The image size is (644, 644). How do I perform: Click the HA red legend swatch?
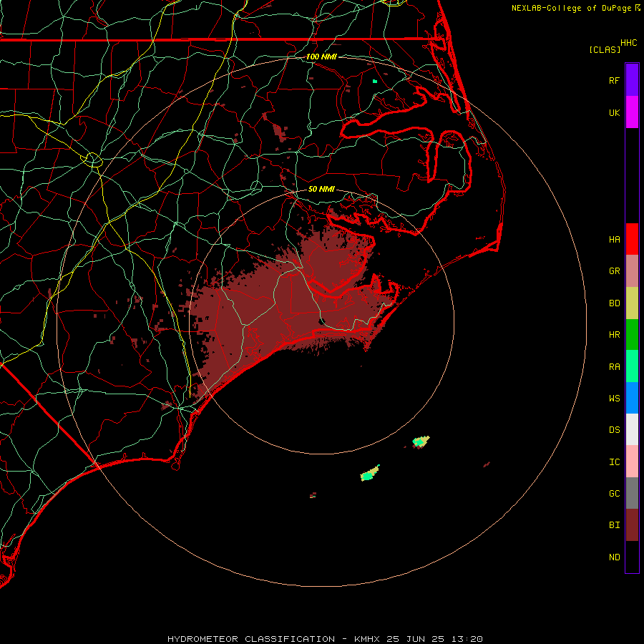pyautogui.click(x=632, y=239)
